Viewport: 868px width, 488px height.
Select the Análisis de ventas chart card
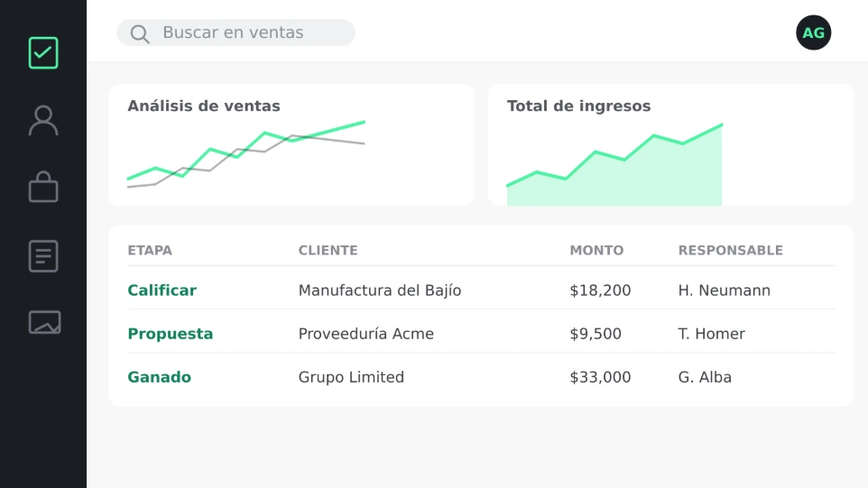click(291, 145)
